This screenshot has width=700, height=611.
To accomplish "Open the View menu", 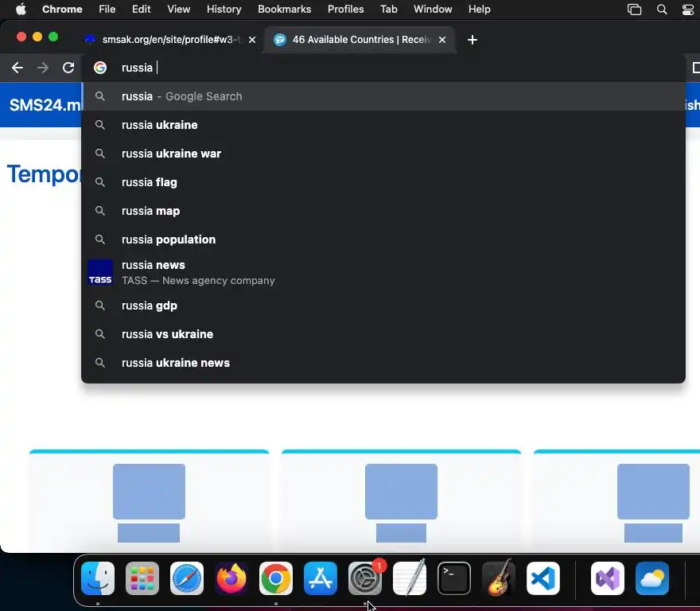I will point(178,10).
